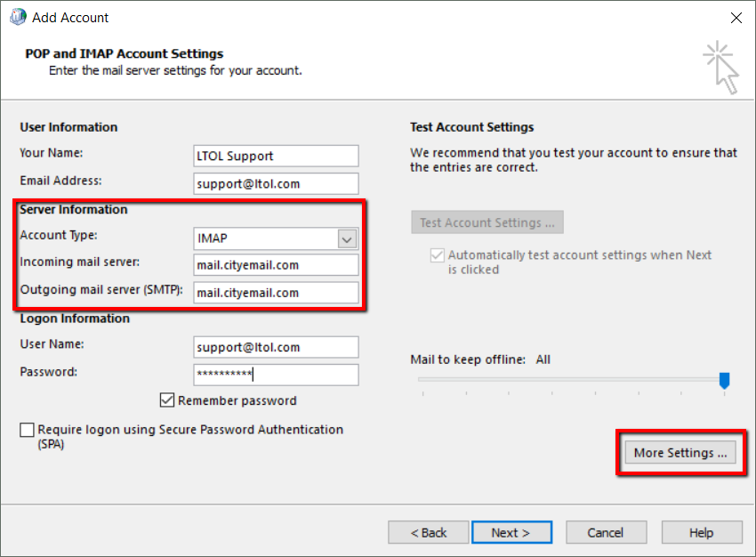
Task: Click in the Your Name field
Action: (x=276, y=156)
